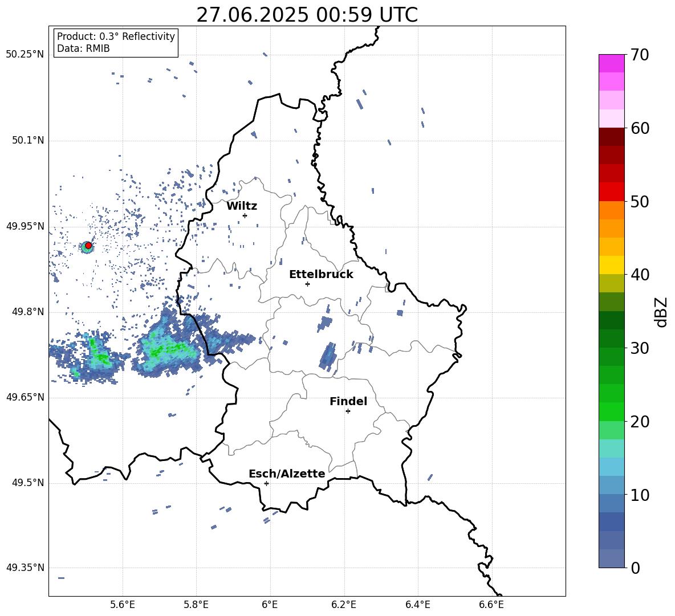Click the yellow swatch above 40 dBZ
Viewport: 675px width, 616px height.
[612, 265]
